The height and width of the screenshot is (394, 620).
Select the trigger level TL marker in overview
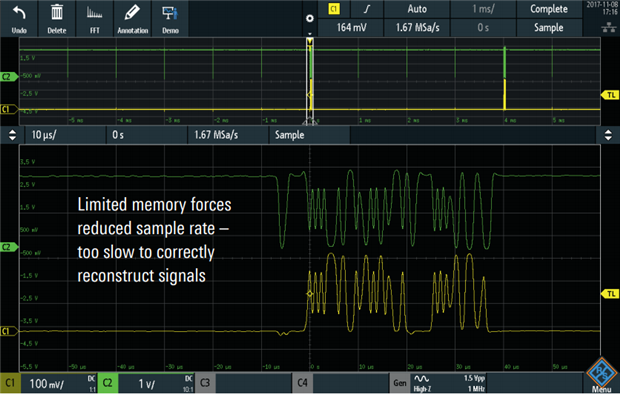[610, 95]
